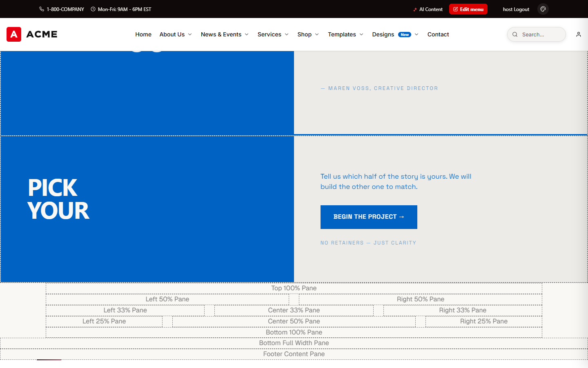Click the host username link

point(508,9)
